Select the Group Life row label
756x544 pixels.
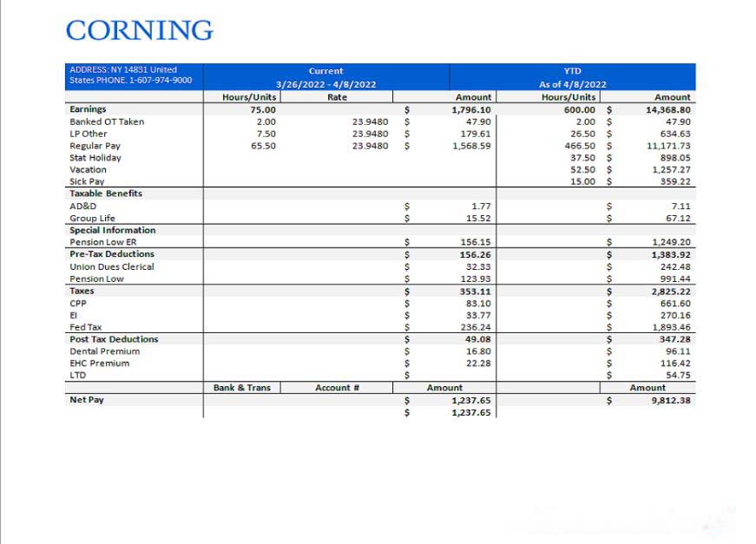[92, 219]
